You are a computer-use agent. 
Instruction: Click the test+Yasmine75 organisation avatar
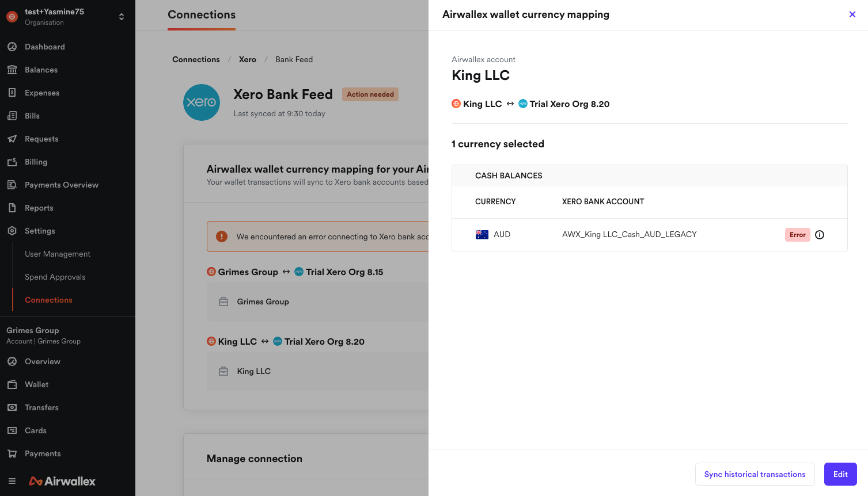pyautogui.click(x=12, y=17)
